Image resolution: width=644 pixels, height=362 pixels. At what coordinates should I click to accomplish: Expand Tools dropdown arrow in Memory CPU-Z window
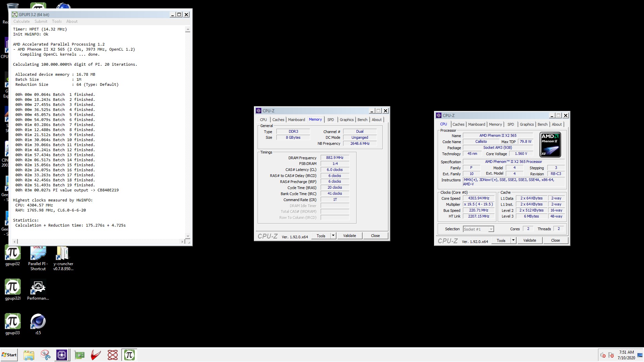(x=333, y=236)
